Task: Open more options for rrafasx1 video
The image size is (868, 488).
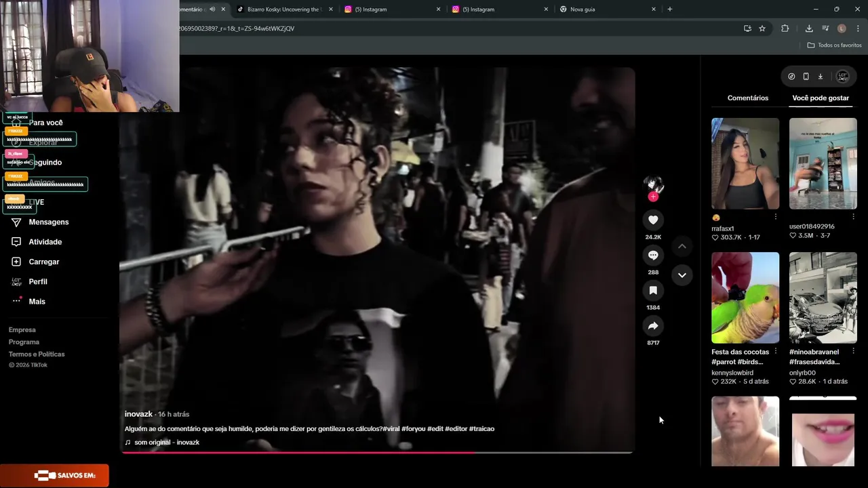Action: (776, 217)
